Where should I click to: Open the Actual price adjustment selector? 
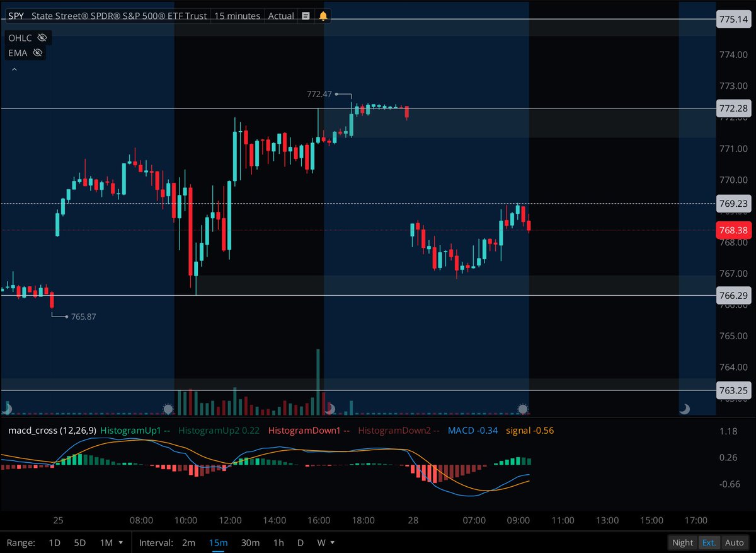point(281,16)
